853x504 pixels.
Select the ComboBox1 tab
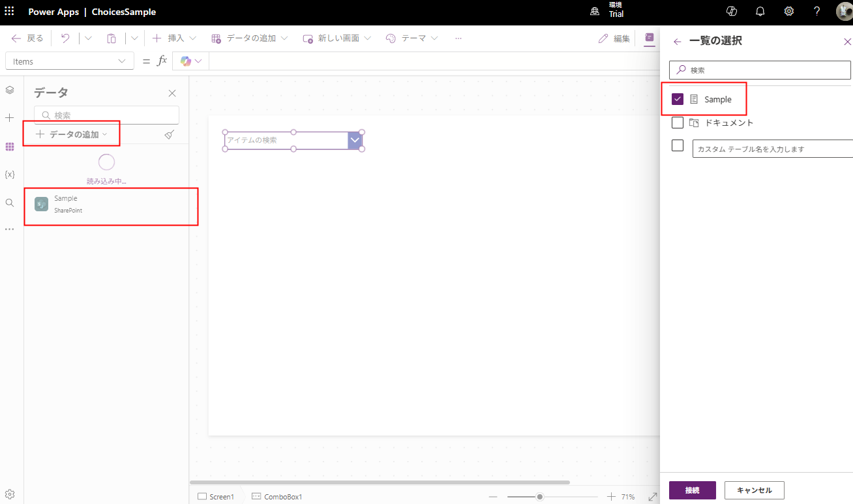[x=277, y=496]
